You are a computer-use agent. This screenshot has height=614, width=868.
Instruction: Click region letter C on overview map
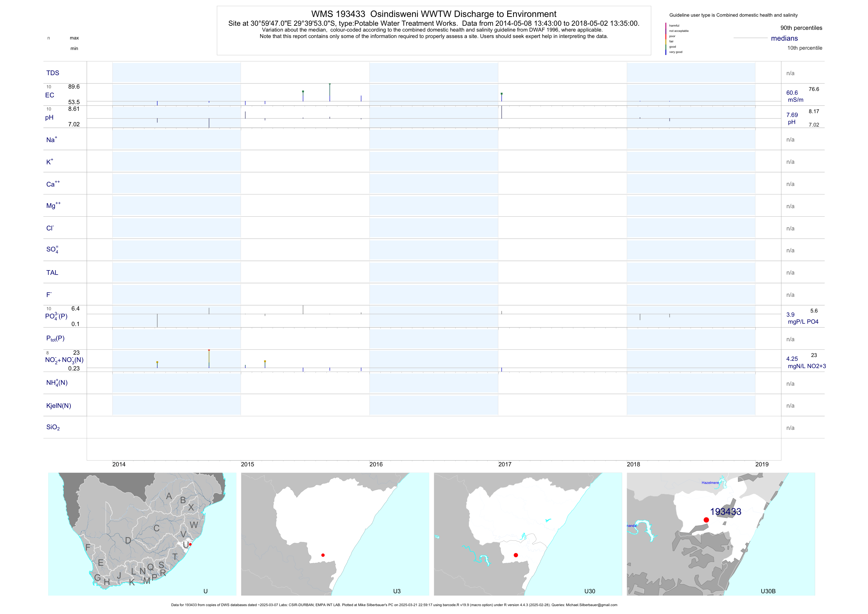point(156,528)
